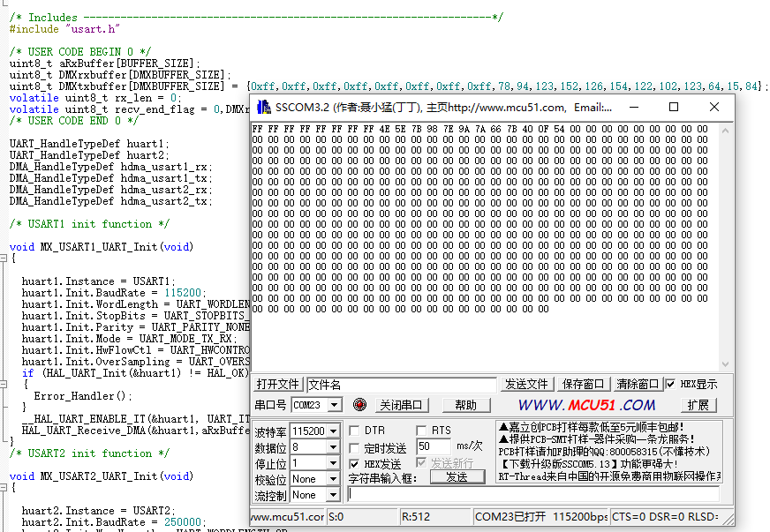The image size is (770, 532).
Task: Click the UART_HandleTypeDef huart2; code line
Action: point(89,155)
